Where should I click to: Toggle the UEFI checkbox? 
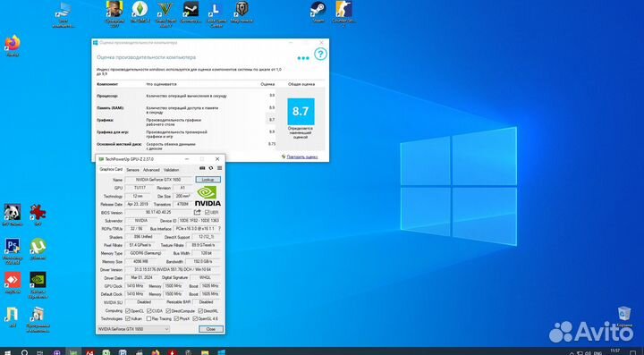coord(208,212)
